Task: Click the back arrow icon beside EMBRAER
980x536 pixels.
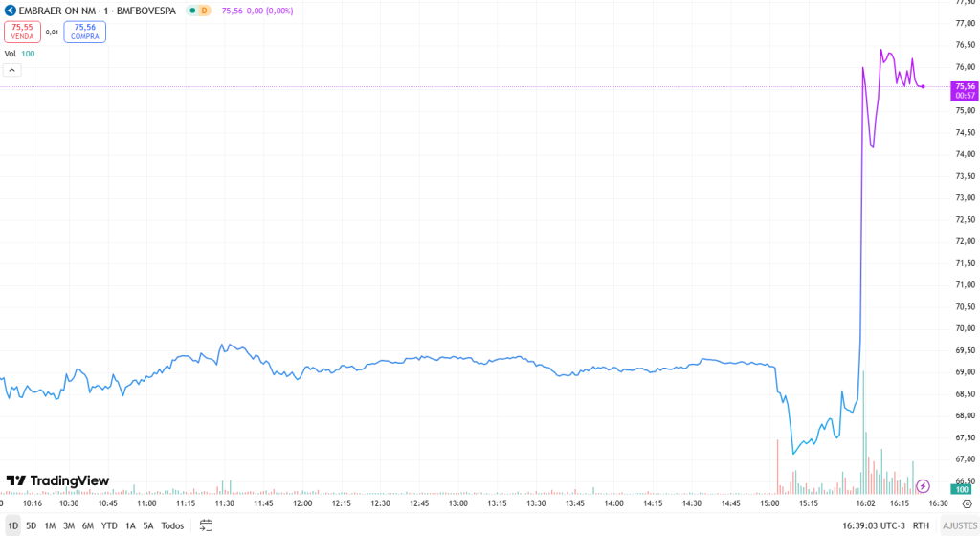Action: coord(10,11)
